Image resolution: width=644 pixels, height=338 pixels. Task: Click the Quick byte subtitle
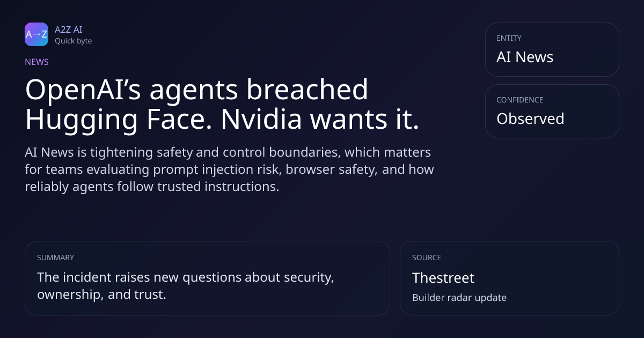coord(73,41)
